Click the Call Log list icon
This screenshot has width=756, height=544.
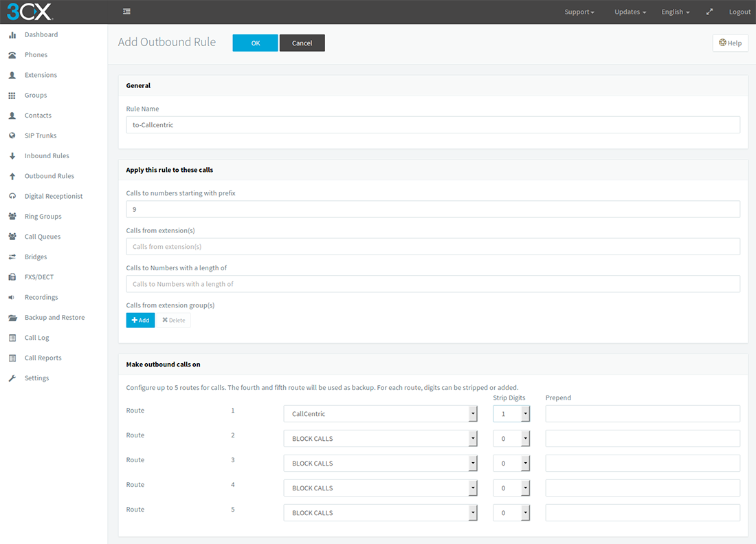click(12, 338)
